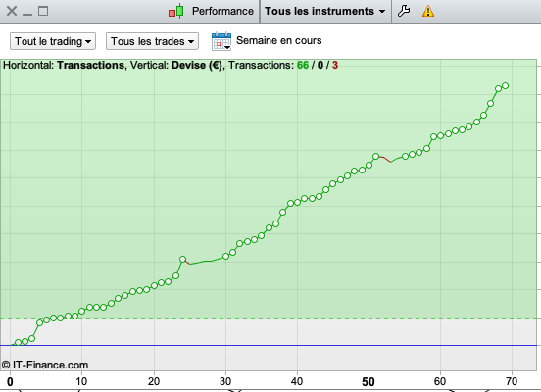Image resolution: width=541 pixels, height=392 pixels.
Task: Click the losing trades count 3
Action: tap(335, 65)
